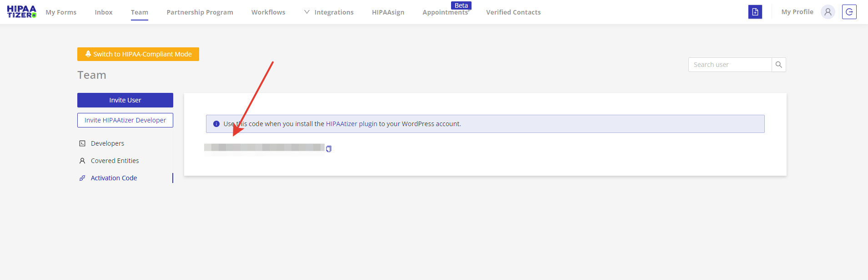
Task: Click the HIPAAtizer logo
Action: click(x=21, y=12)
